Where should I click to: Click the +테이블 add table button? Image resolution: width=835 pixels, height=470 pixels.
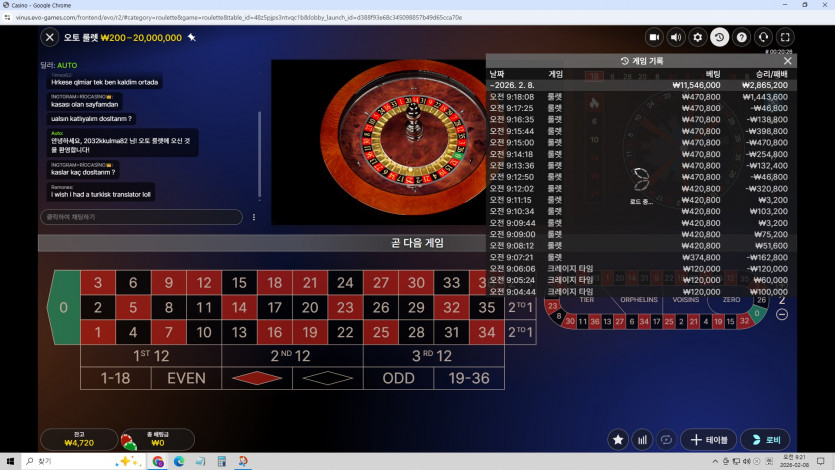point(708,439)
